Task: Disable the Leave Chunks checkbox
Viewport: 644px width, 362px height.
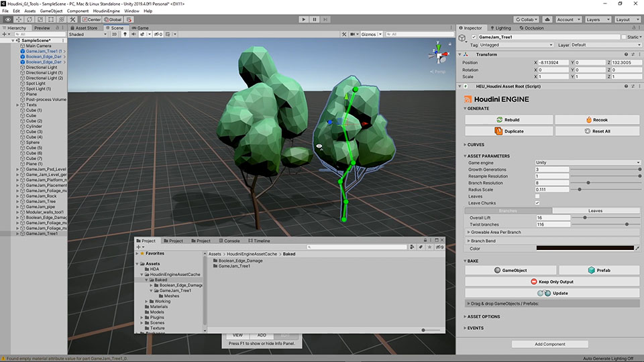Action: 537,202
